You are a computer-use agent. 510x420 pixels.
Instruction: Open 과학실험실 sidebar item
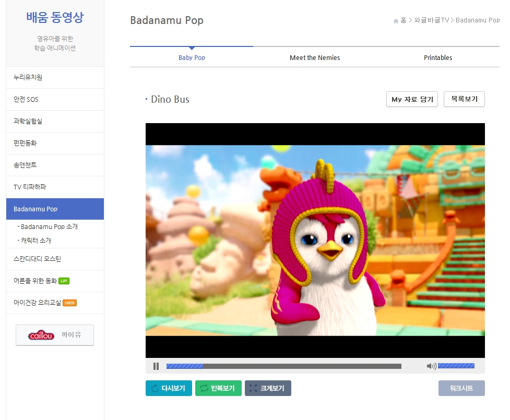(x=55, y=121)
